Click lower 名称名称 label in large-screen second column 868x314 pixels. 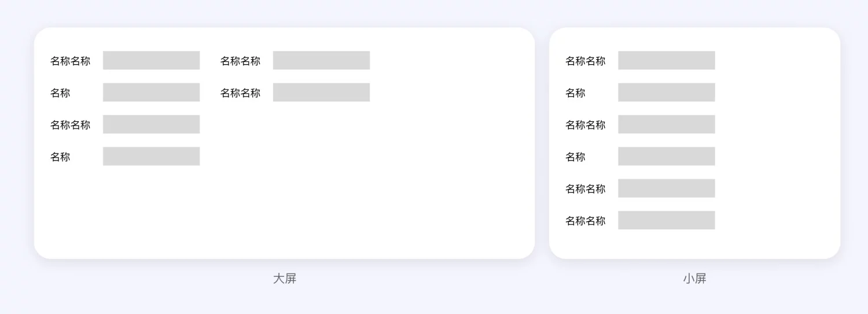coord(240,93)
